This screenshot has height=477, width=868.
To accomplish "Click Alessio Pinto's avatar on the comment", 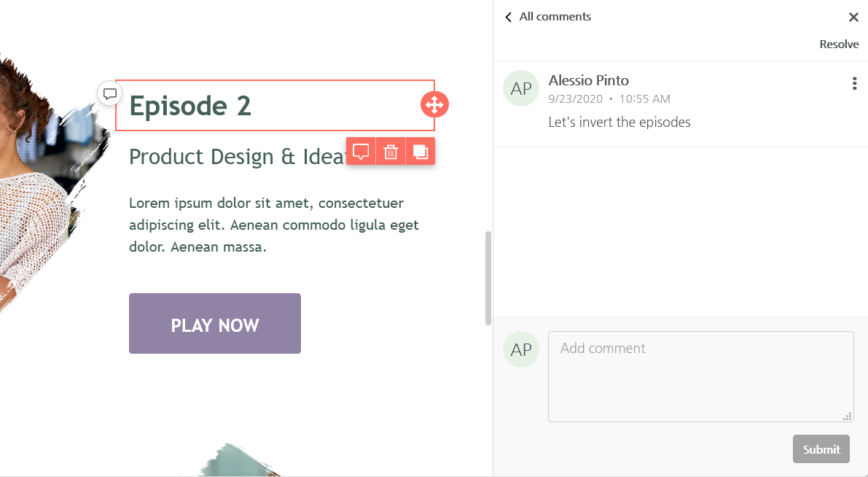I will [x=521, y=89].
